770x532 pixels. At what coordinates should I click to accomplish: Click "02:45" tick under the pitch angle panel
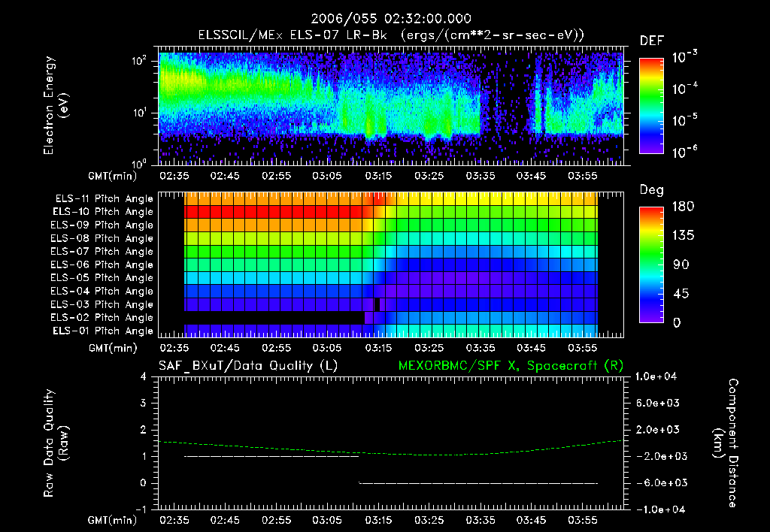pos(225,348)
